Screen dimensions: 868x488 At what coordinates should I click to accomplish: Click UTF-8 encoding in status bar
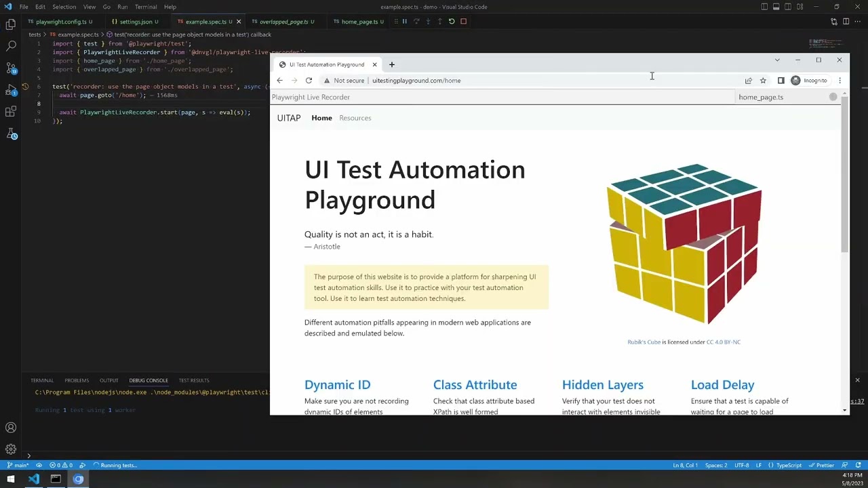[x=742, y=465]
